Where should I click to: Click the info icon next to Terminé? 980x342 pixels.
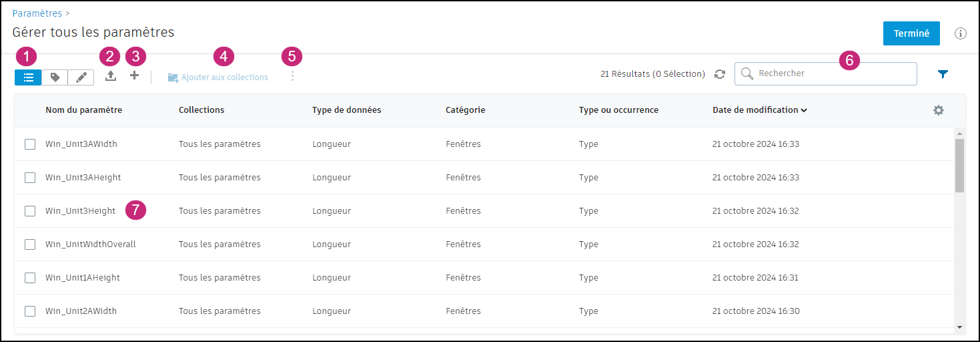tap(961, 33)
